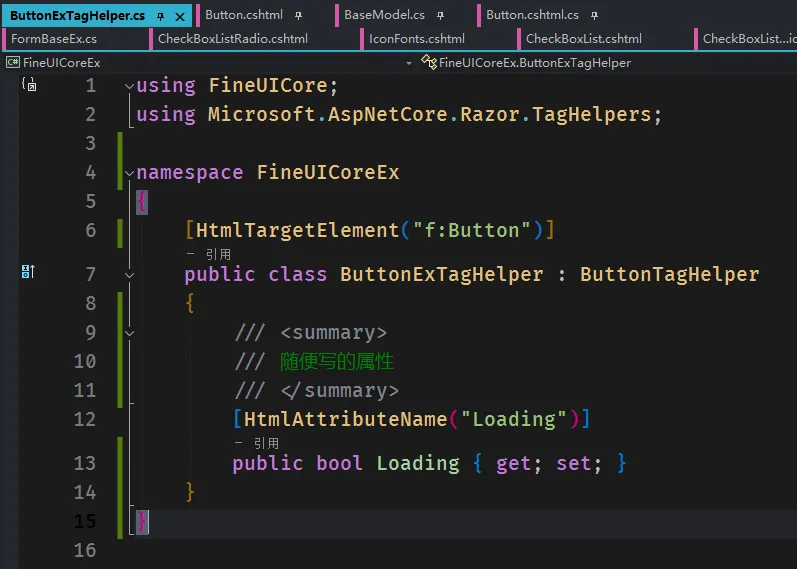This screenshot has height=569, width=797.
Task: Click the references CodeLens above class ButtonExTagHelper
Action: (x=208, y=254)
